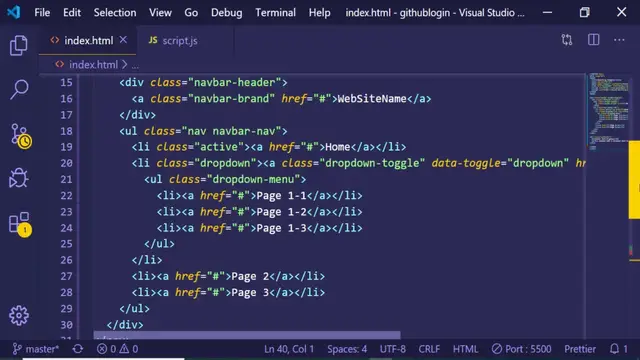The width and height of the screenshot is (640, 360).
Task: Click the closing </div> on line 30
Action: (125, 325)
